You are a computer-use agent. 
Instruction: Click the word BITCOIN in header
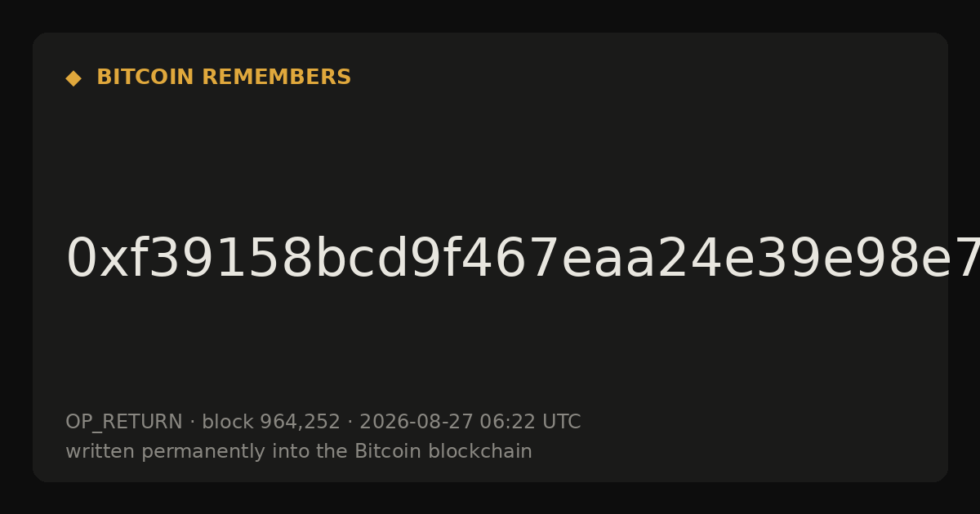click(x=146, y=78)
